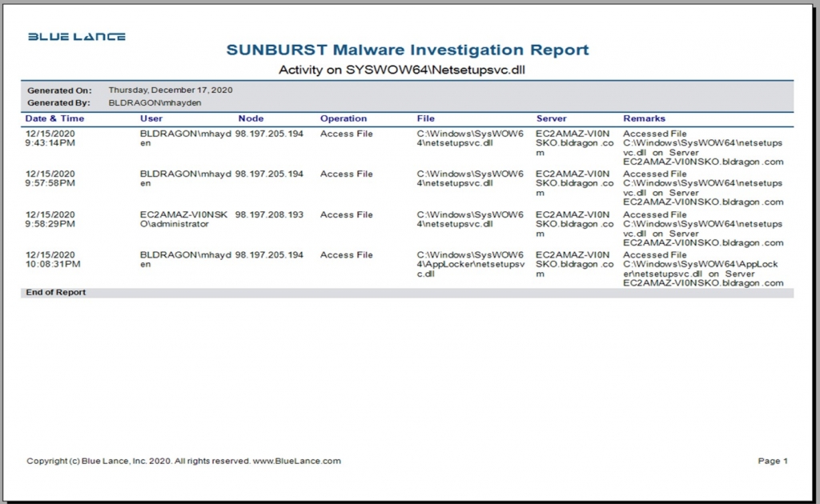This screenshot has width=820, height=504.
Task: Click node 98.197.205.194 in the 9:57:58PM row
Action: 269,174
